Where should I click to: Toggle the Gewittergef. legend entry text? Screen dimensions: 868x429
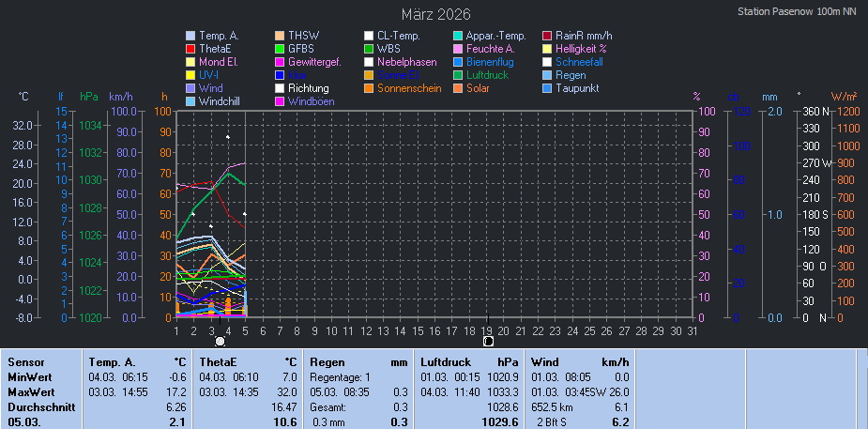tap(313, 62)
